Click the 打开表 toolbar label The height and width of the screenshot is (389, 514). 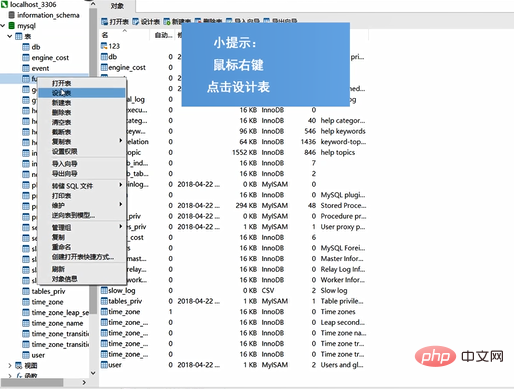click(x=119, y=22)
